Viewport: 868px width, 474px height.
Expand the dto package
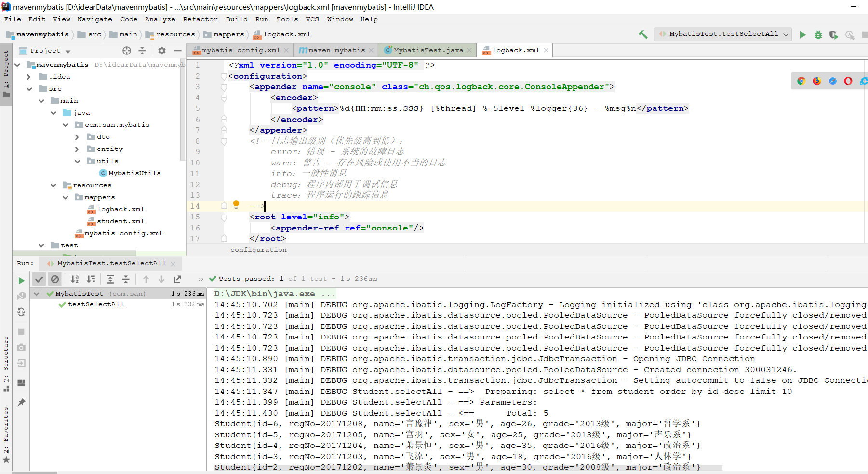pyautogui.click(x=77, y=137)
